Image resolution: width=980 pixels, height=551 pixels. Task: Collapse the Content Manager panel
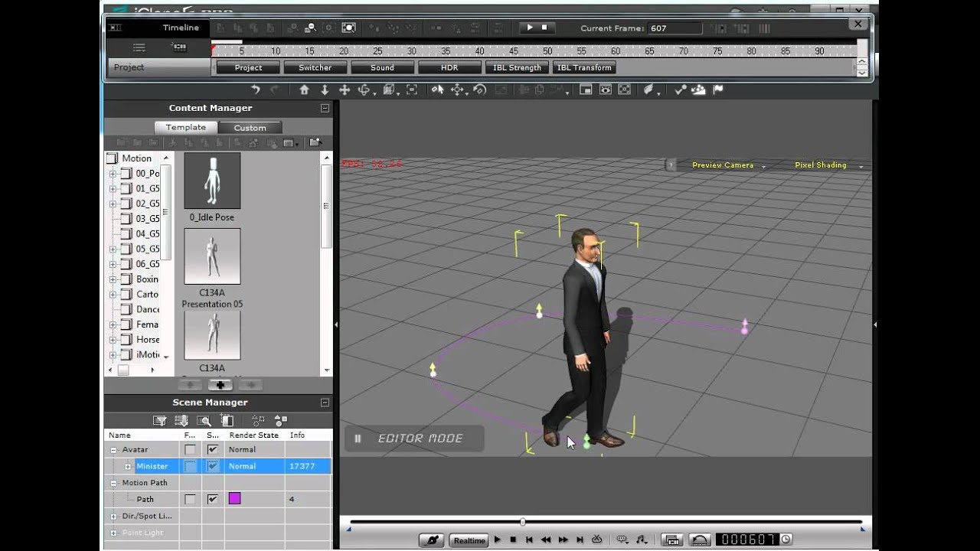(325, 109)
